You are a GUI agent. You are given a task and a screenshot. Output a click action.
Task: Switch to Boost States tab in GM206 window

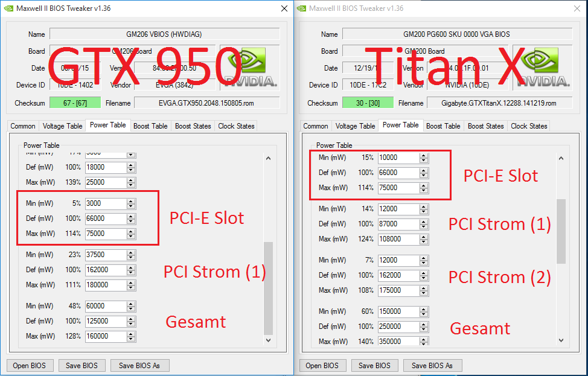[x=193, y=126]
